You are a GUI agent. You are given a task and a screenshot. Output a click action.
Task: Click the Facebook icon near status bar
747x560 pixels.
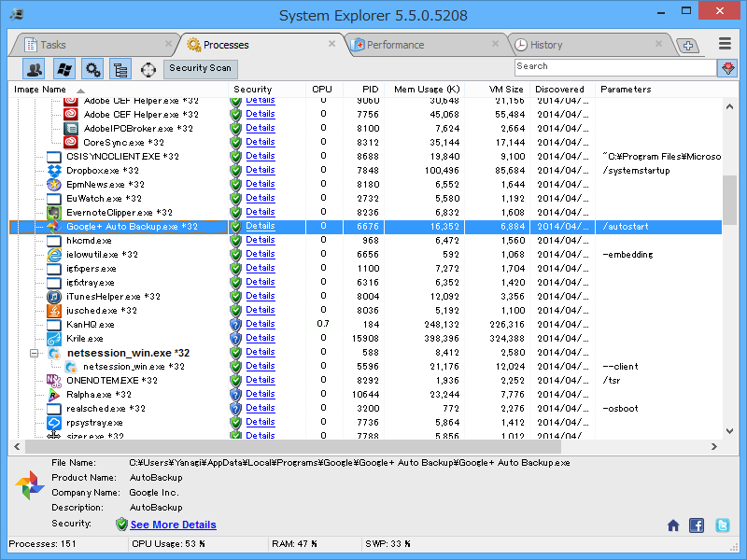click(696, 525)
